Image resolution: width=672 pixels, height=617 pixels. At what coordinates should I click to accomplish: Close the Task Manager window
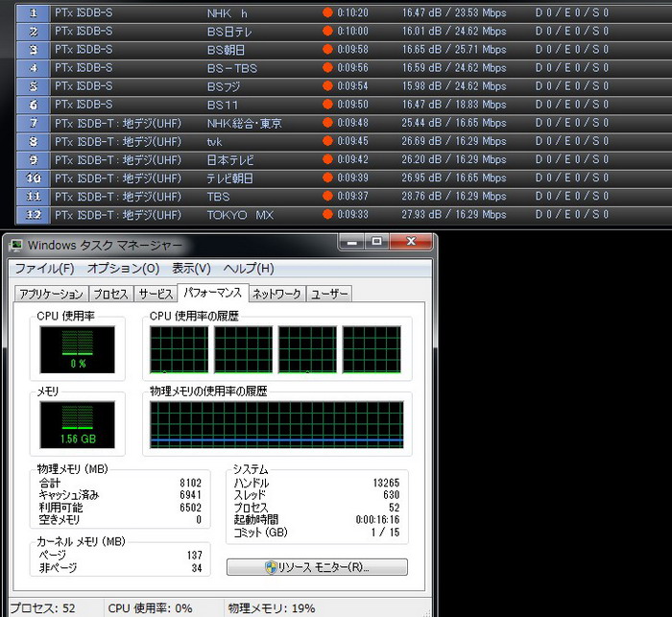pos(411,241)
